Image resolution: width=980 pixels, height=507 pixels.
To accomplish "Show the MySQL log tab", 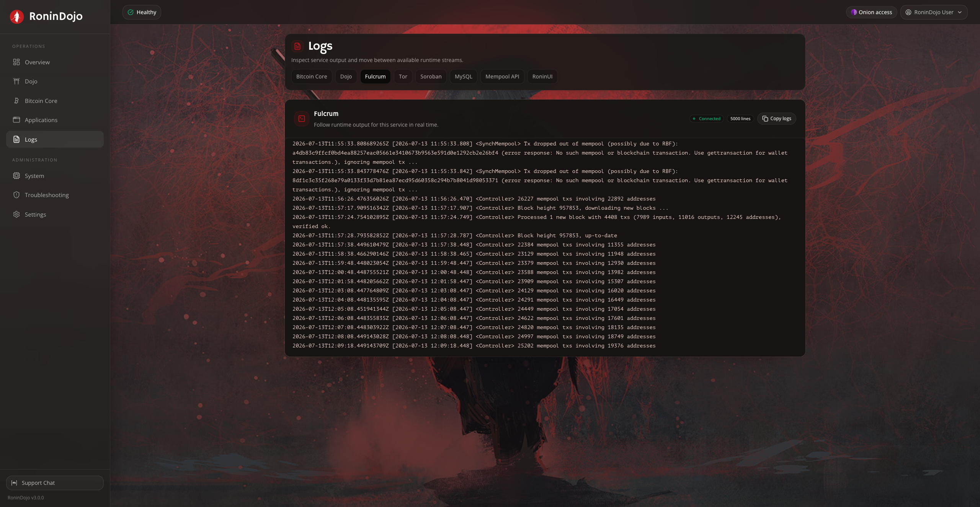I will [x=463, y=77].
